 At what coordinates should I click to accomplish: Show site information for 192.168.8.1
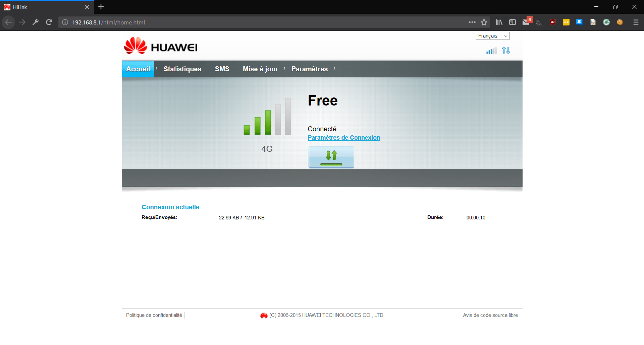tap(65, 22)
